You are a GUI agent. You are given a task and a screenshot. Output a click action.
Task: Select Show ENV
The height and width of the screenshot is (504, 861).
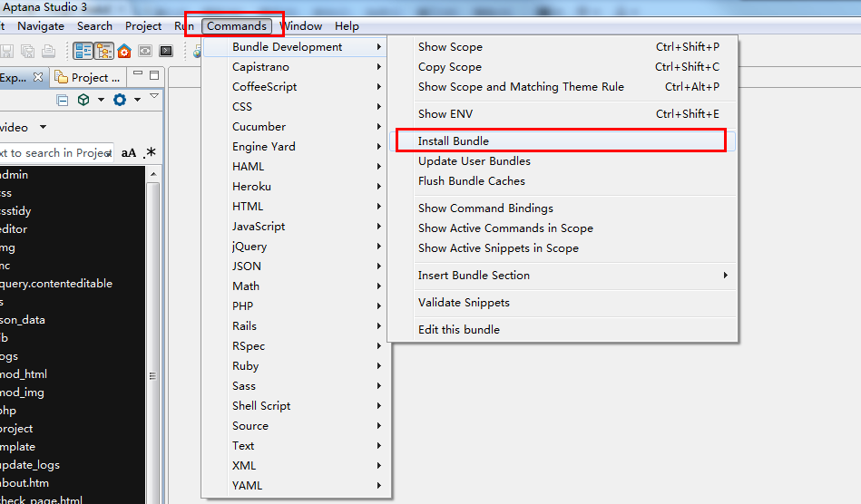pyautogui.click(x=563, y=114)
